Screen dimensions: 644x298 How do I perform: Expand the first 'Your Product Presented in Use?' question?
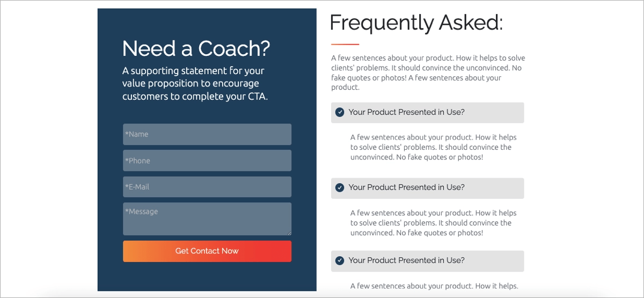tap(406, 112)
